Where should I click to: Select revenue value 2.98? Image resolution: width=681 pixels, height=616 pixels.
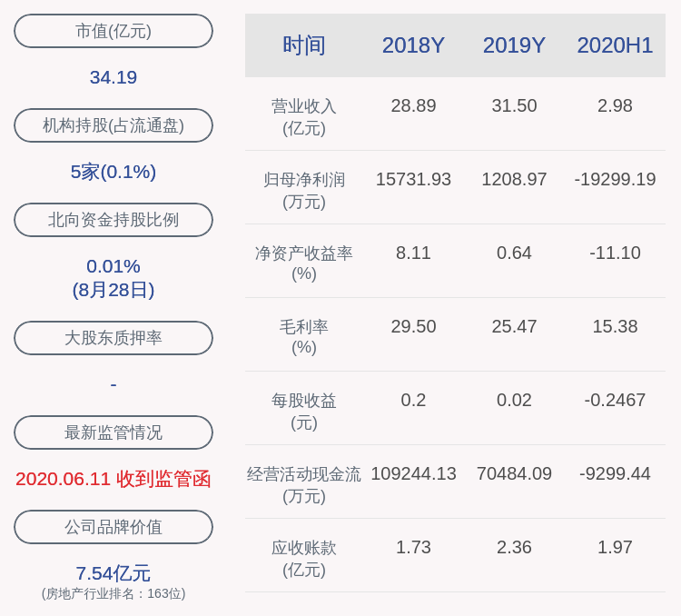pos(615,105)
